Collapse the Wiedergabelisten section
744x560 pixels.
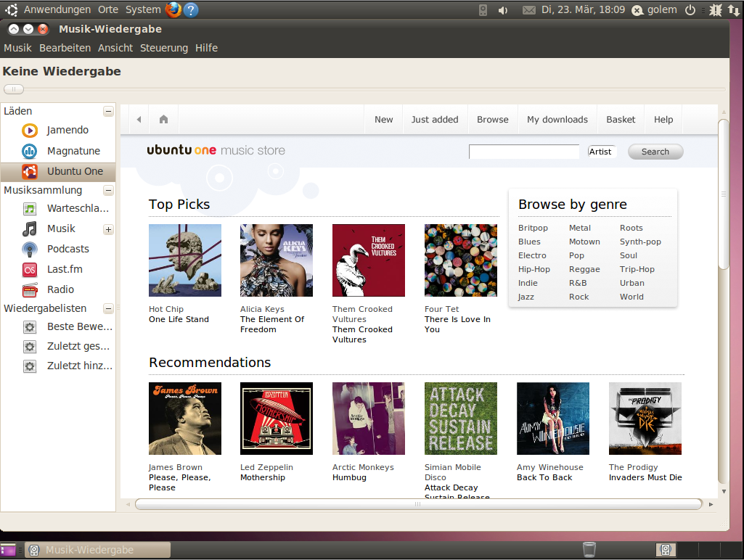click(108, 308)
